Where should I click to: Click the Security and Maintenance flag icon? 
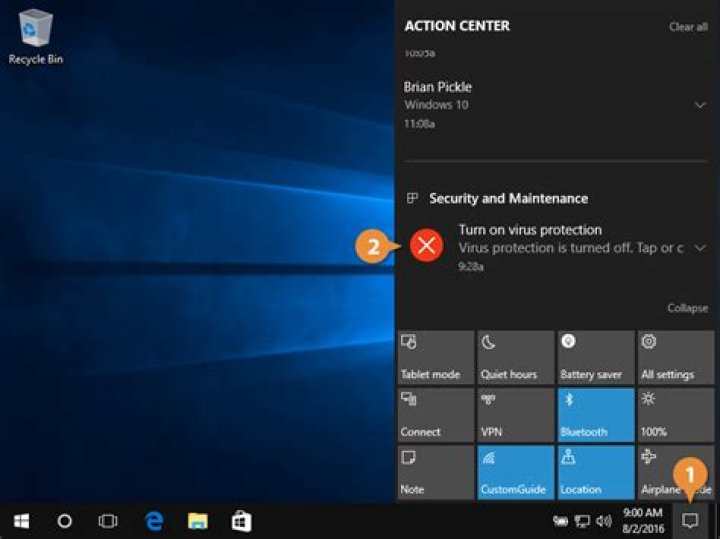pyautogui.click(x=412, y=198)
